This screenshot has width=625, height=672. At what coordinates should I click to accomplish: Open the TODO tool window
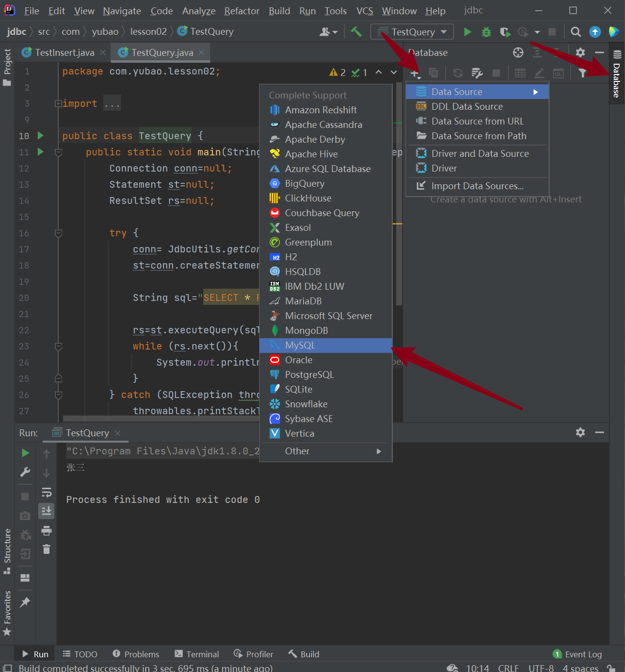(x=80, y=654)
